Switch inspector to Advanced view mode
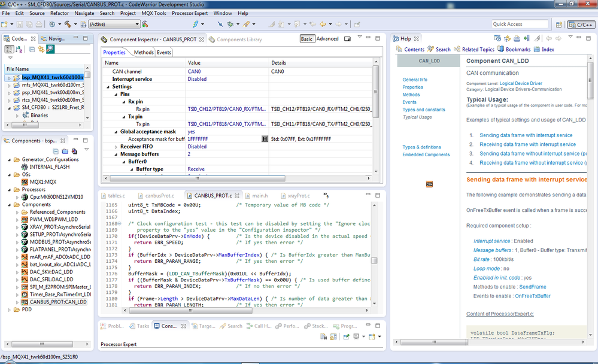598x364 pixels. click(x=327, y=39)
